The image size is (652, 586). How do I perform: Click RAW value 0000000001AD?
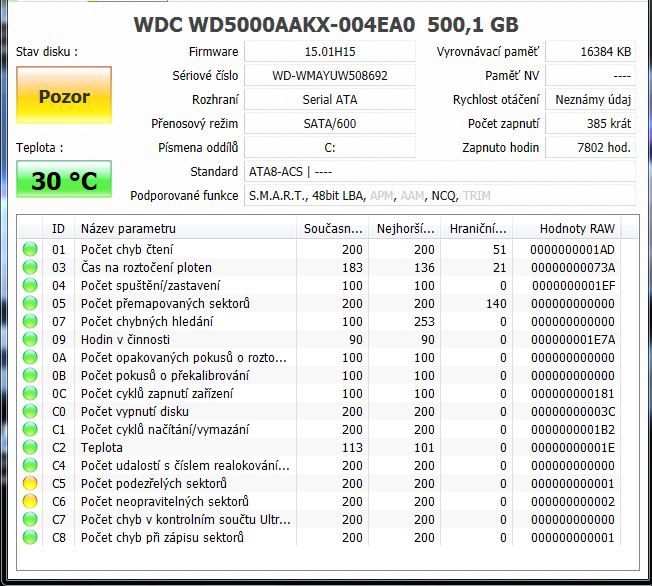573,250
